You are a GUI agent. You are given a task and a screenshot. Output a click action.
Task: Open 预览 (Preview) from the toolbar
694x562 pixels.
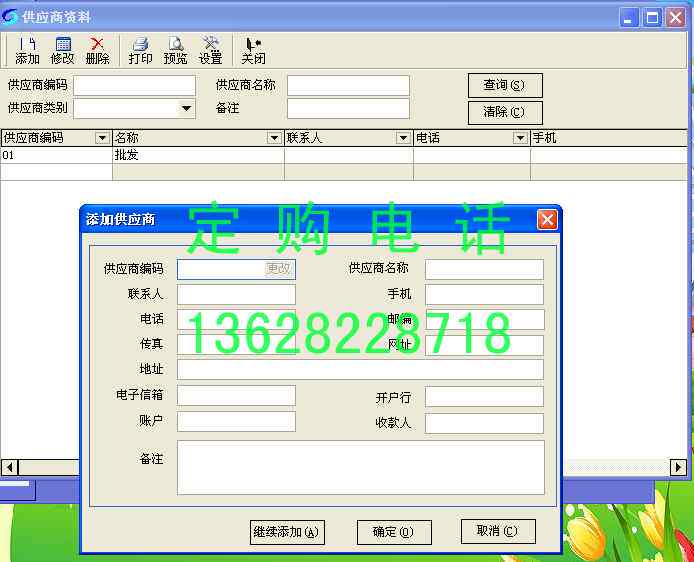(x=175, y=50)
